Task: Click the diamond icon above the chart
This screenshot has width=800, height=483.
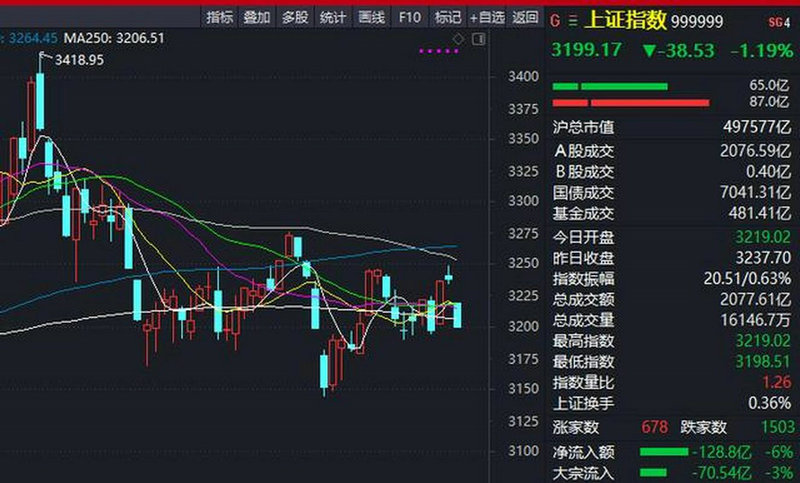Action: point(459,38)
